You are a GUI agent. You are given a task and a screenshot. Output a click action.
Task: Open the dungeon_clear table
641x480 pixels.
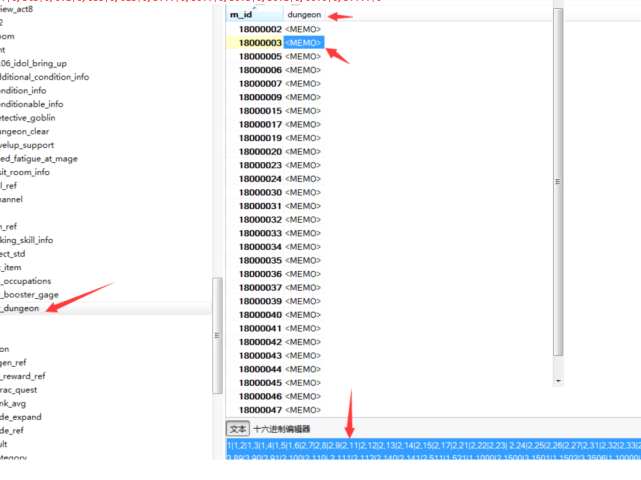[38, 131]
